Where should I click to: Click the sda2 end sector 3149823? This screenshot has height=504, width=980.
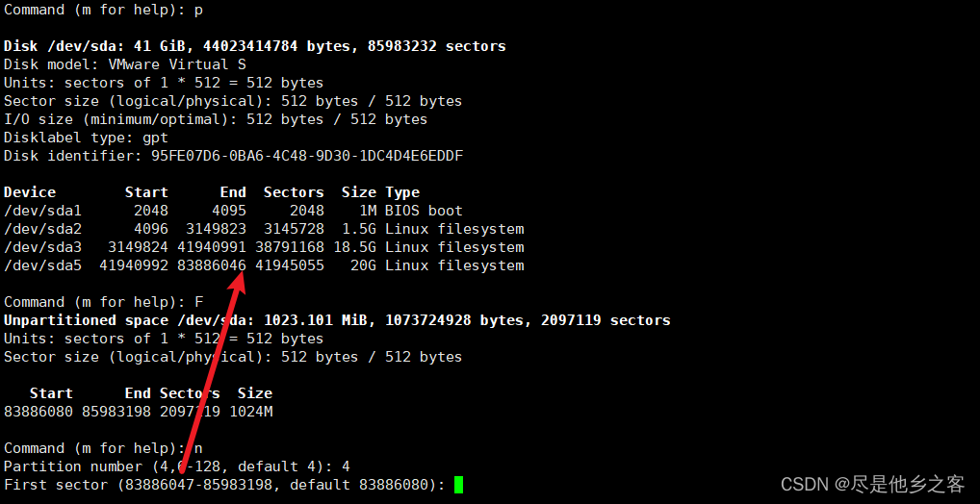tap(216, 229)
